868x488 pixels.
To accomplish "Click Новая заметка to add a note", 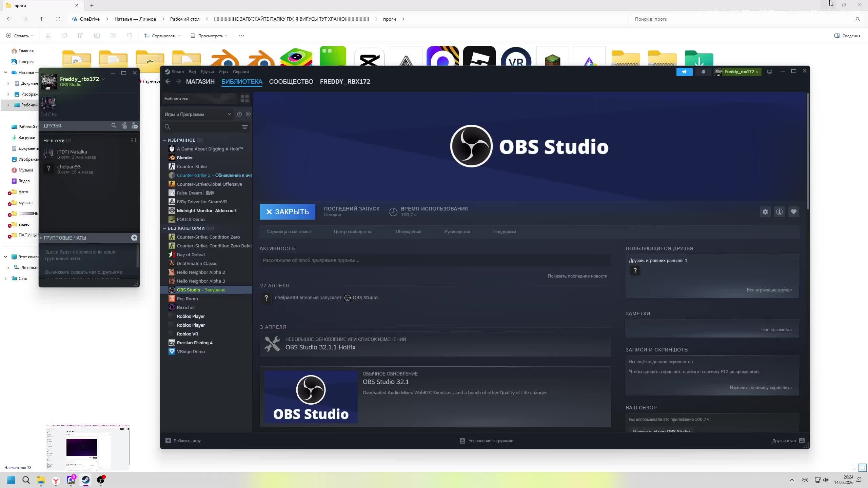I will [776, 330].
